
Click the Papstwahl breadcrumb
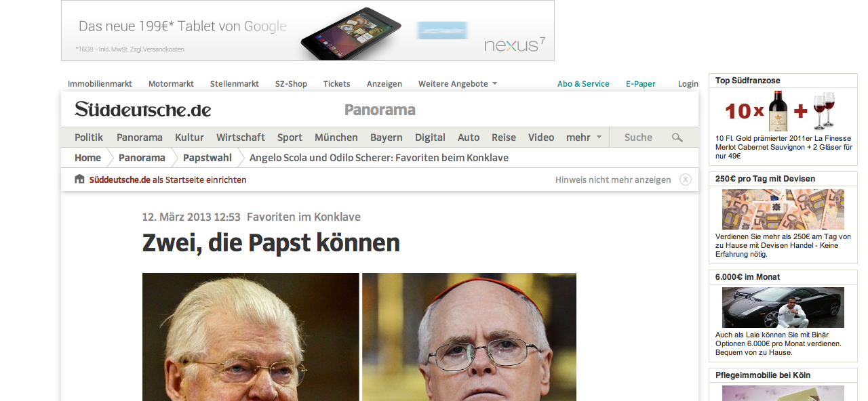[208, 158]
